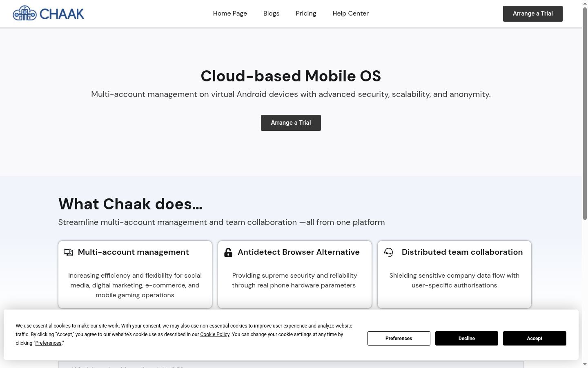The image size is (588, 368).
Task: Click Arrange a Trial below the hero subtitle
Action: pos(291,123)
